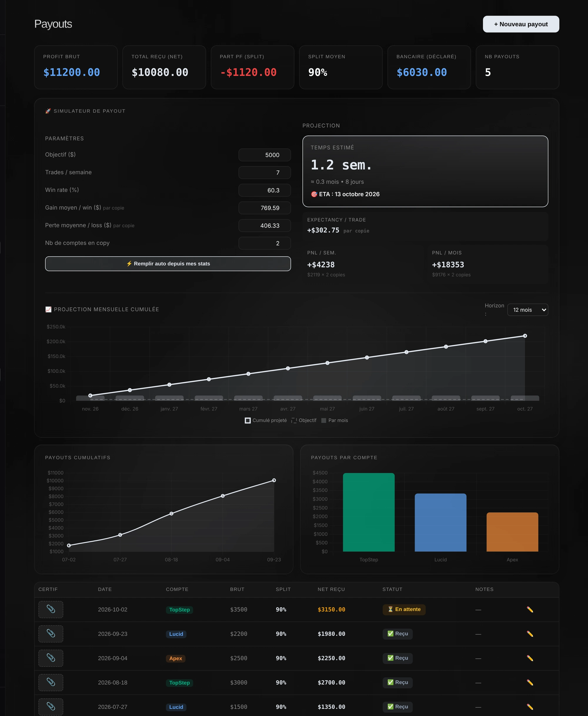
Task: Click the blue Lucid bar
Action: pyautogui.click(x=440, y=522)
